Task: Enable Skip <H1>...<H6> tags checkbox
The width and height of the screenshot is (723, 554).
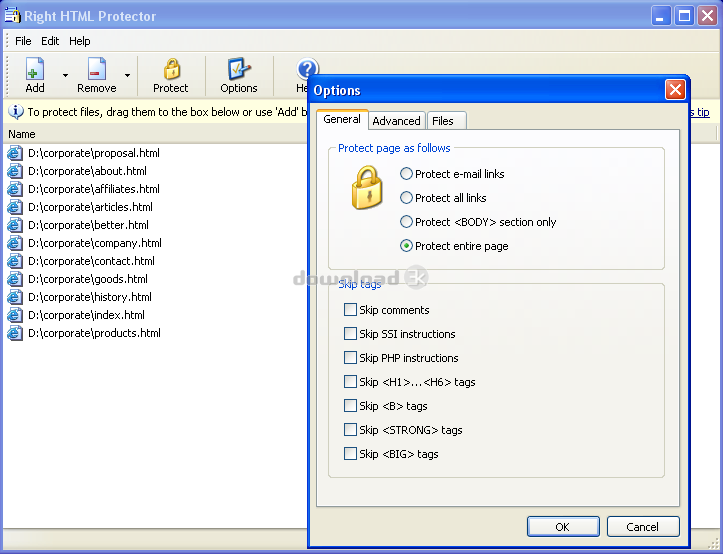Action: click(350, 381)
